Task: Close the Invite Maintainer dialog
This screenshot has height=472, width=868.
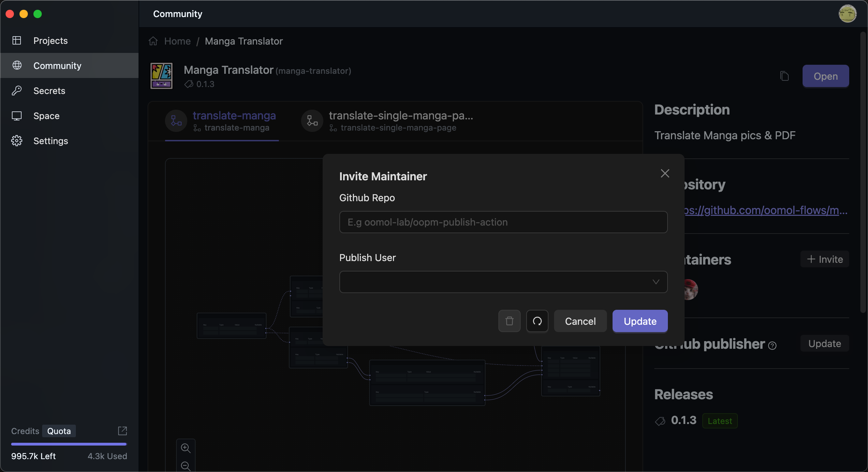Action: tap(665, 173)
